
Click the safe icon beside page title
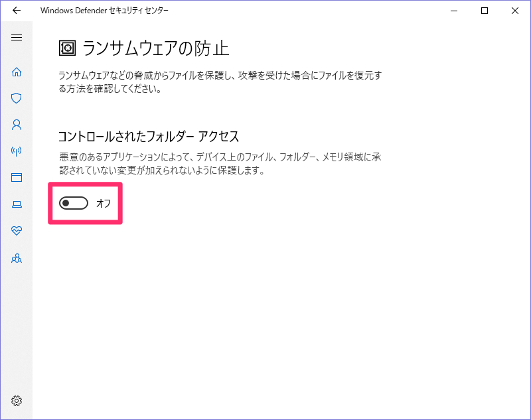click(68, 48)
